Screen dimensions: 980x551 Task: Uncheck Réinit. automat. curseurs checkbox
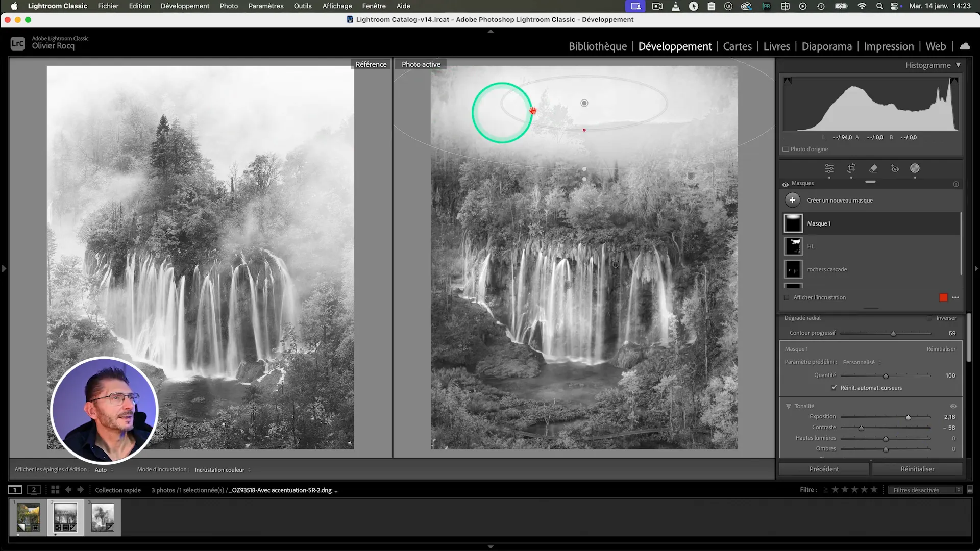(x=834, y=388)
